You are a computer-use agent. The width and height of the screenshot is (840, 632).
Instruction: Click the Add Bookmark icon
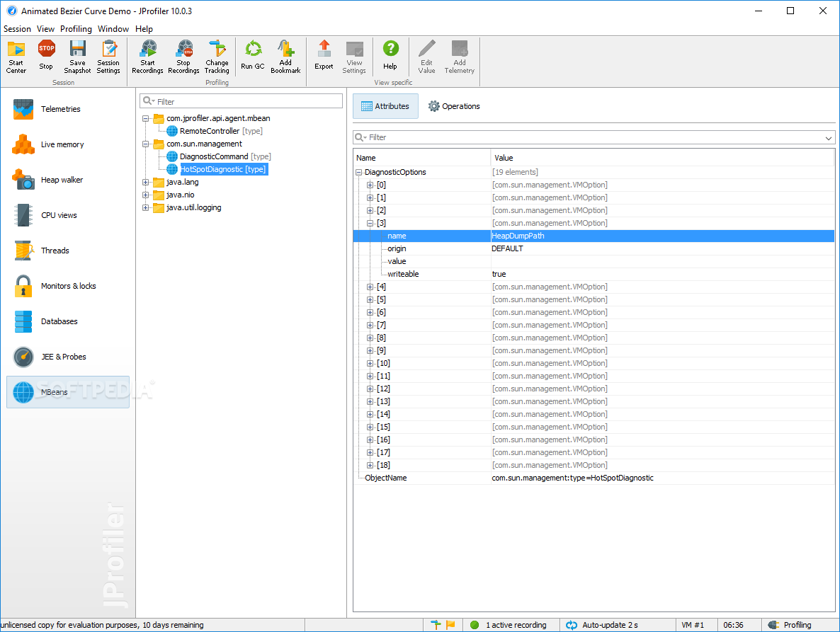pos(285,49)
